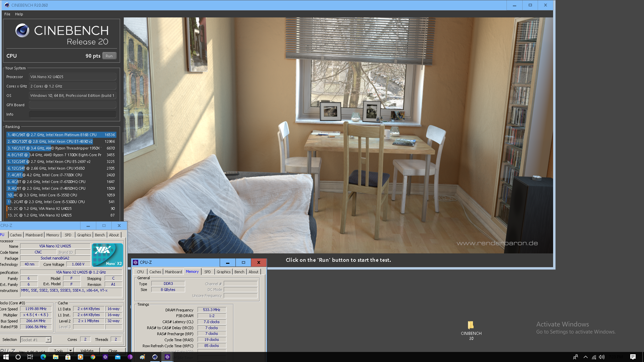
Task: Launch Google Chrome from the taskbar
Action: pyautogui.click(x=93, y=357)
